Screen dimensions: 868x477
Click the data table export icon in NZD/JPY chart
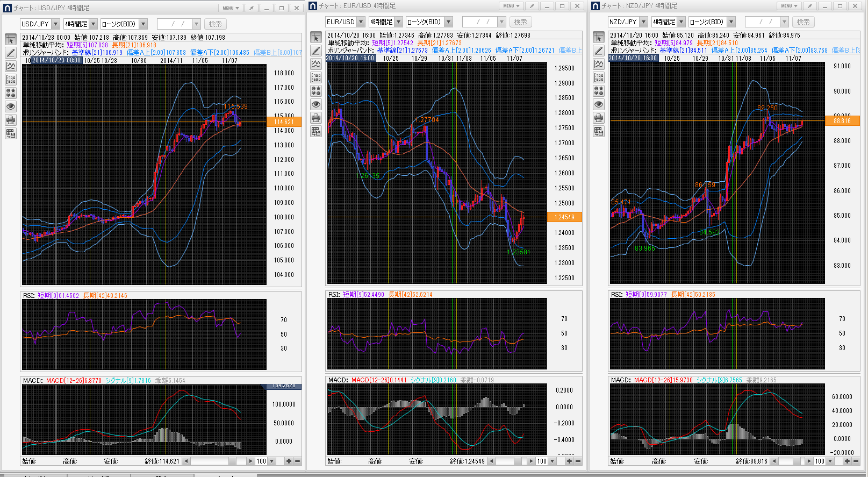[x=599, y=131]
